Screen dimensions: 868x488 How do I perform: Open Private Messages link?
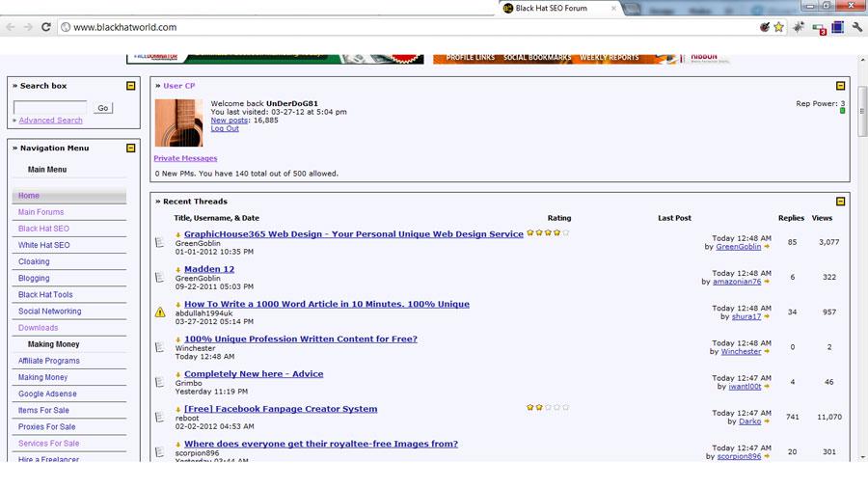[185, 158]
